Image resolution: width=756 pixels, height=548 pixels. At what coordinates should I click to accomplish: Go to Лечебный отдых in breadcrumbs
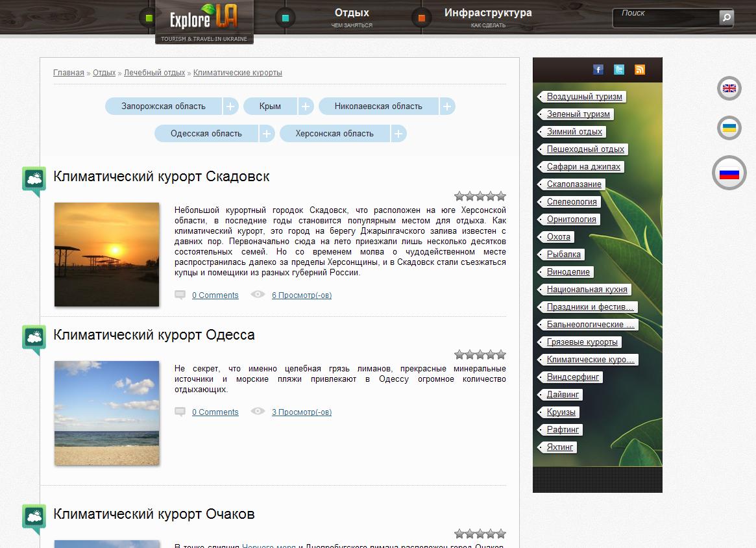click(154, 72)
